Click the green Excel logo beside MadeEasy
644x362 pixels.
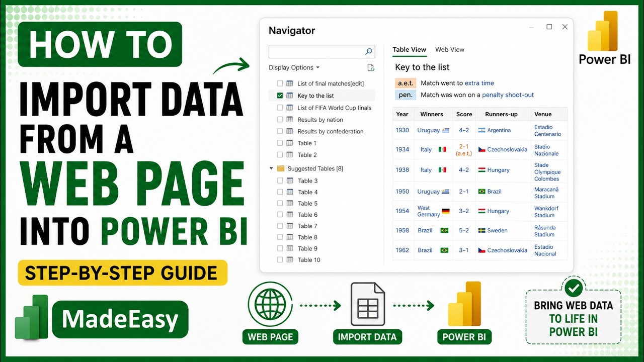31,317
